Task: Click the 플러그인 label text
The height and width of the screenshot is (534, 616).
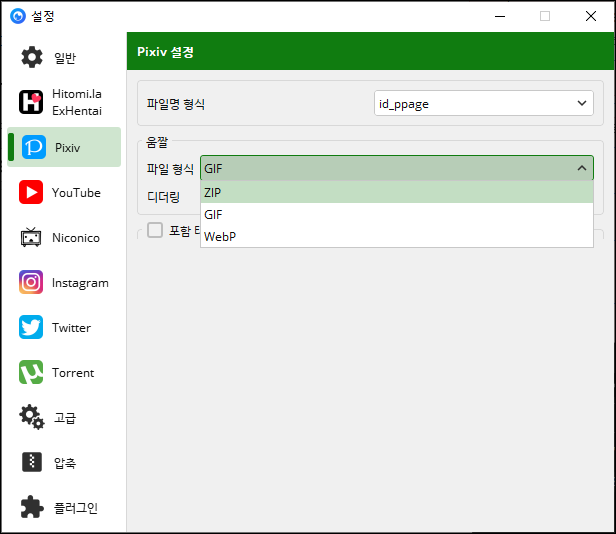Action: coord(76,508)
